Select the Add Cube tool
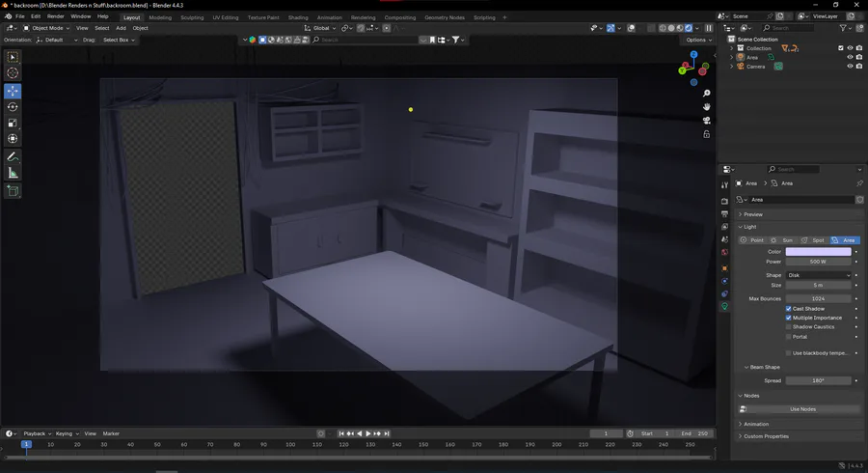Screen dimensions: 868x473 [13, 191]
